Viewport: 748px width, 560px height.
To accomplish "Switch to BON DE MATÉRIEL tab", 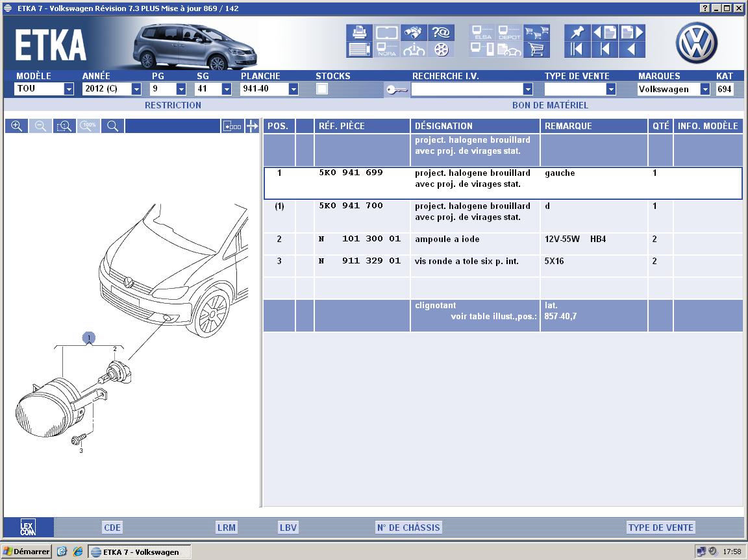I will coord(550,105).
